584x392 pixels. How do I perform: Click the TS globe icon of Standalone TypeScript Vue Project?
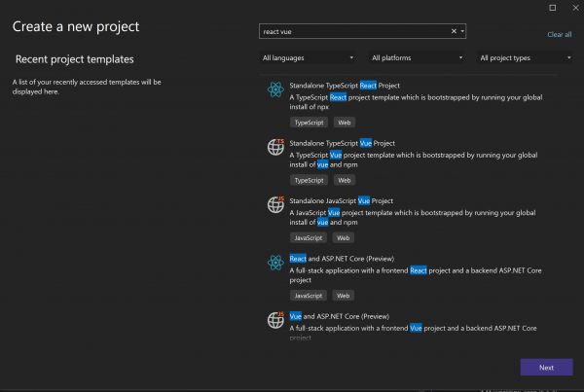[x=275, y=147]
